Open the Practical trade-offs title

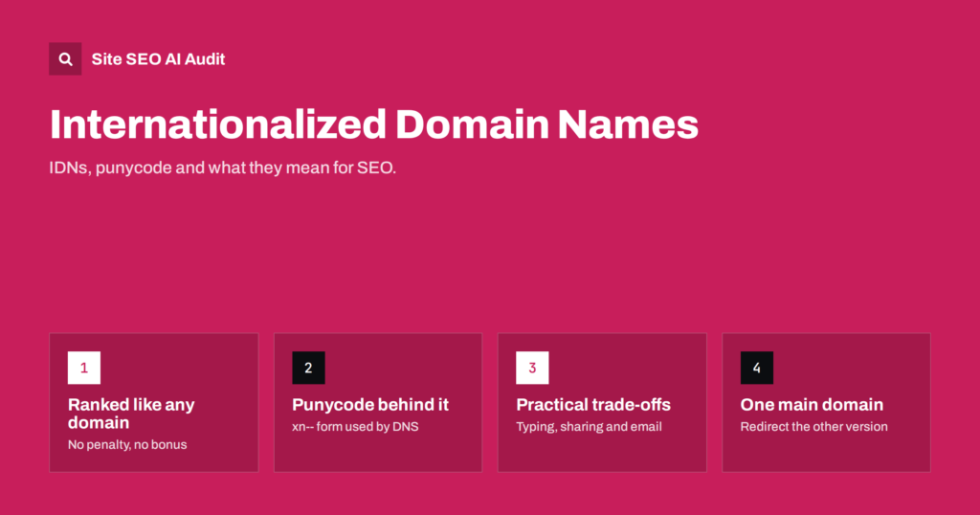click(593, 404)
